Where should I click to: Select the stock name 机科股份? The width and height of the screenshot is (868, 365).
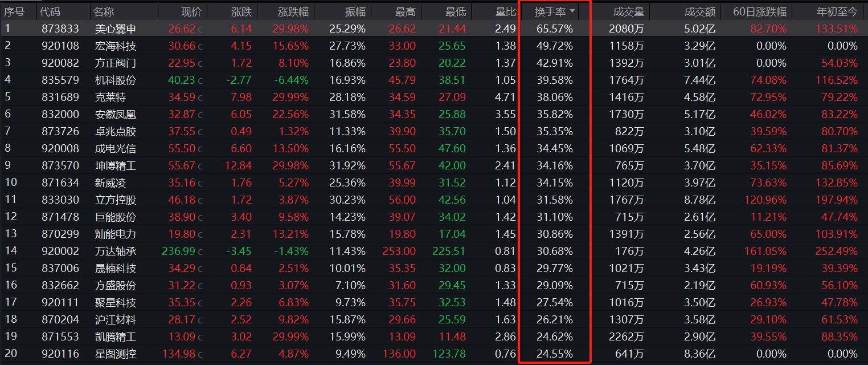click(x=116, y=80)
